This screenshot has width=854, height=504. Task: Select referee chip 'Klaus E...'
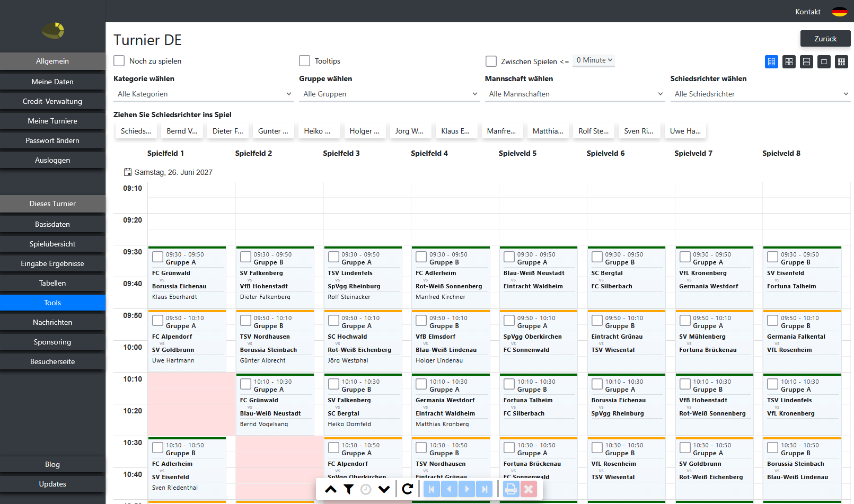click(455, 131)
